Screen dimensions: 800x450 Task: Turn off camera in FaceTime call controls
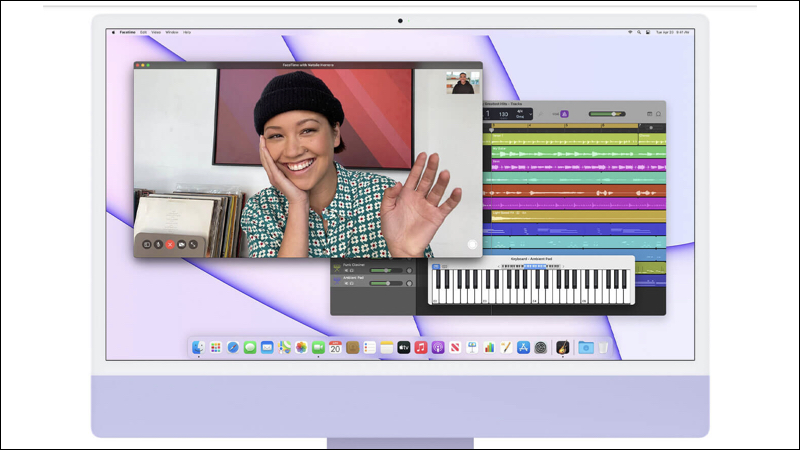pos(182,245)
